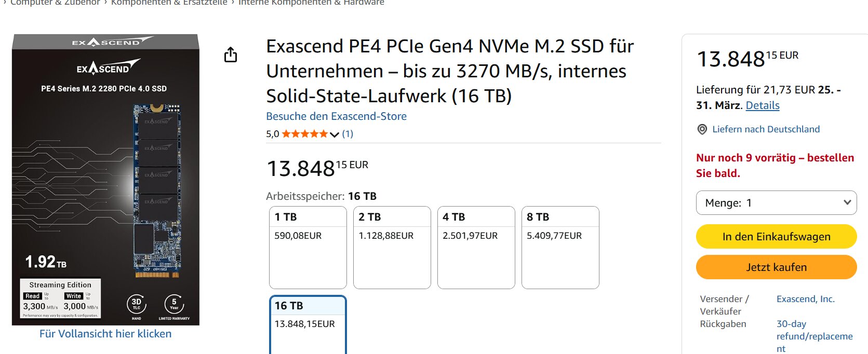Click In den Einkaufswagen
The image size is (868, 354).
coord(776,236)
